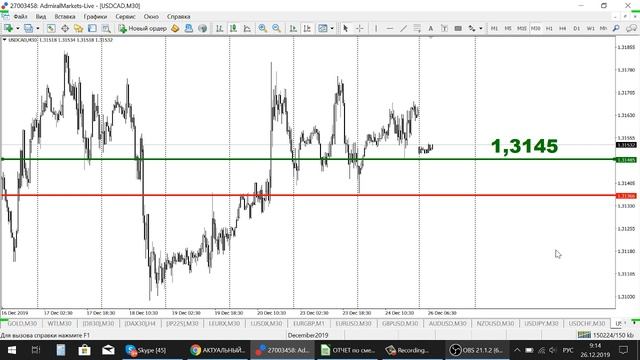Viewport: 640px width, 360px height.
Task: Select the trendline drawing tool
Action: tap(403, 28)
